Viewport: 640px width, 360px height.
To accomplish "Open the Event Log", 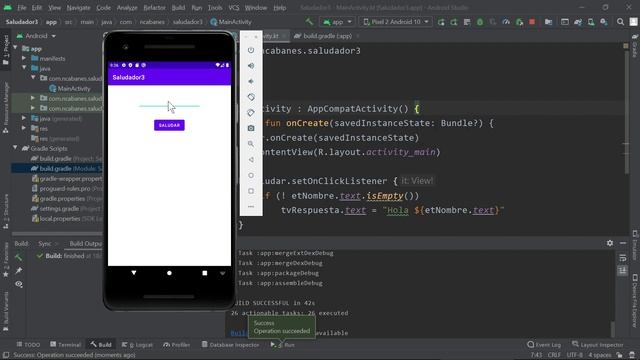I will click(x=544, y=344).
